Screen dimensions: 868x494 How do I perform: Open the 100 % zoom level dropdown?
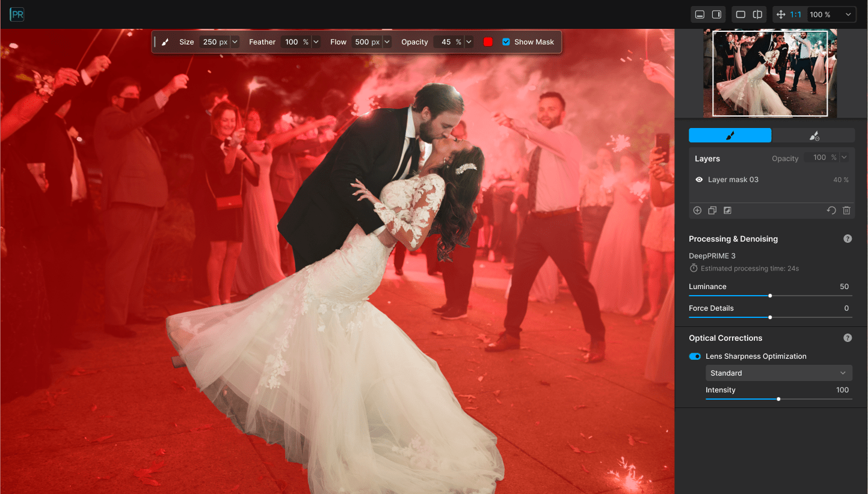pyautogui.click(x=831, y=14)
